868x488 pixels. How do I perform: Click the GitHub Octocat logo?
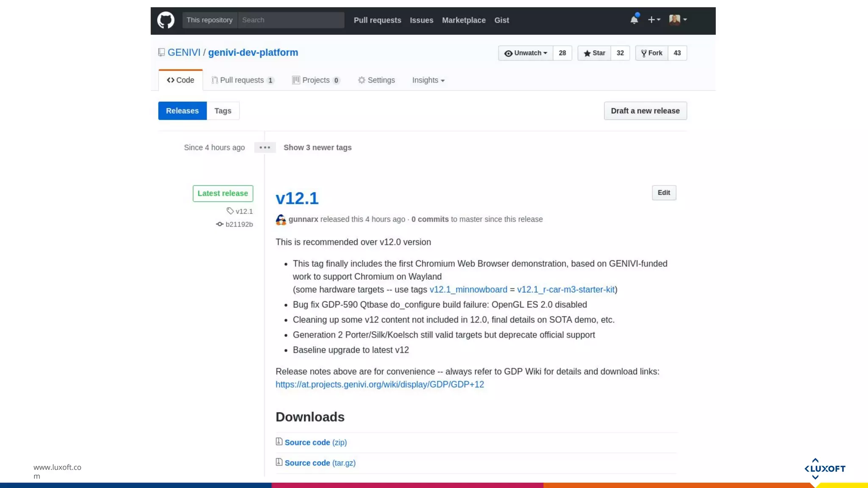(x=166, y=20)
